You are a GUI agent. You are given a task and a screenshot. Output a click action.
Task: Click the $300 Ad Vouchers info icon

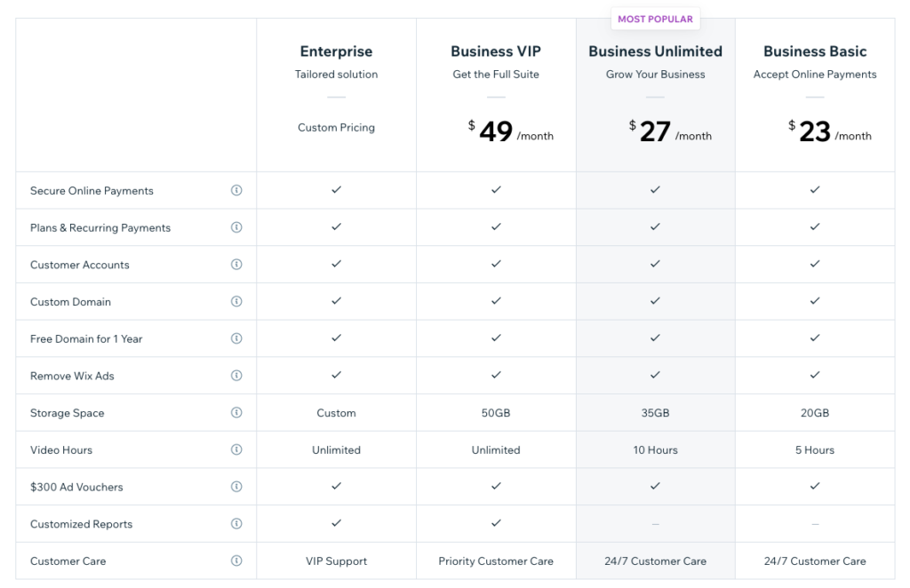tap(236, 486)
